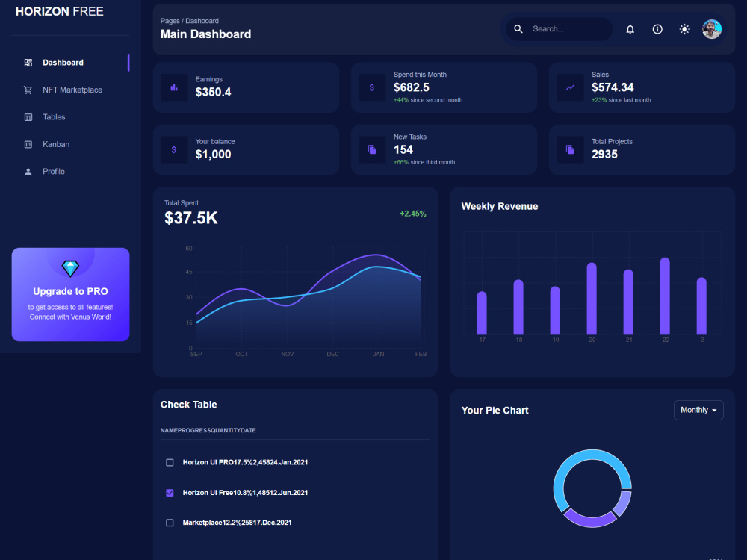The image size is (747, 560).
Task: Click the Weekly Revenue title
Action: pos(500,206)
